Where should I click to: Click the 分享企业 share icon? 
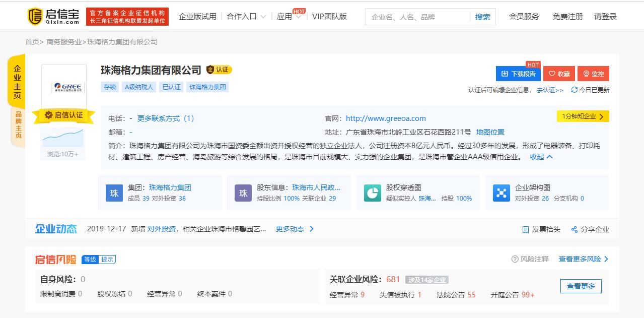(x=575, y=229)
